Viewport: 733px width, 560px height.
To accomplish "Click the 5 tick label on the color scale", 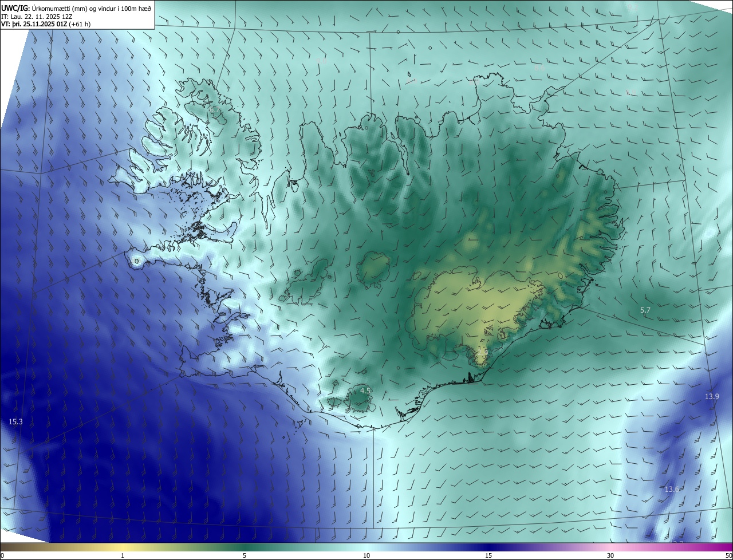I will [245, 555].
